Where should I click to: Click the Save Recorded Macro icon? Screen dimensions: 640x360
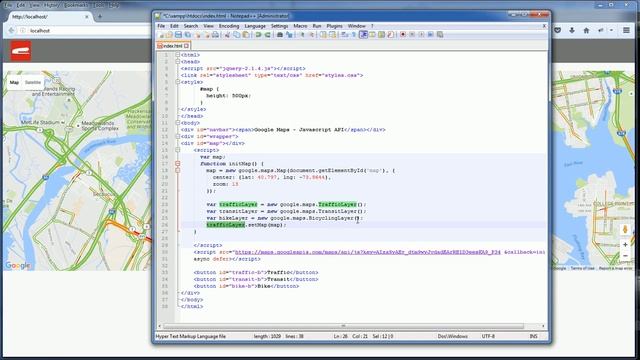440,35
